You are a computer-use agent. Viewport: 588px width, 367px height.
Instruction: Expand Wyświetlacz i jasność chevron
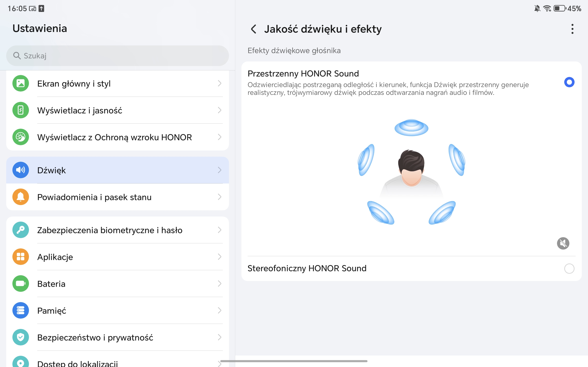(x=219, y=110)
